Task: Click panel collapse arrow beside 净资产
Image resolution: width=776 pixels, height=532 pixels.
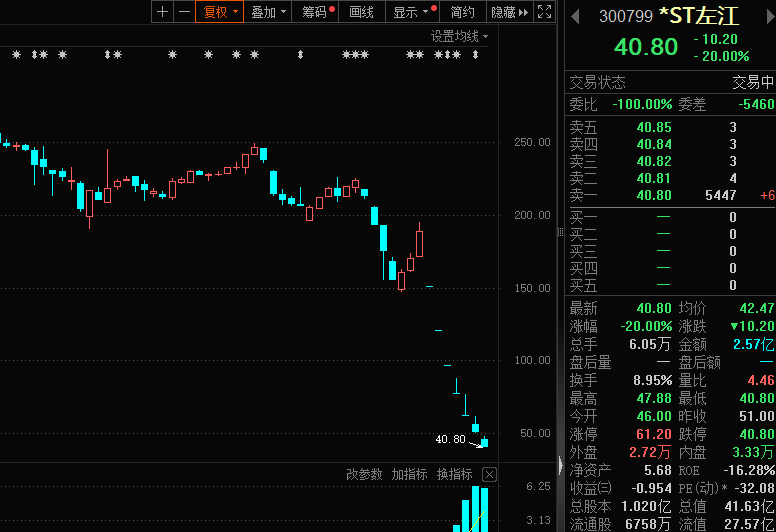Action: (x=560, y=466)
